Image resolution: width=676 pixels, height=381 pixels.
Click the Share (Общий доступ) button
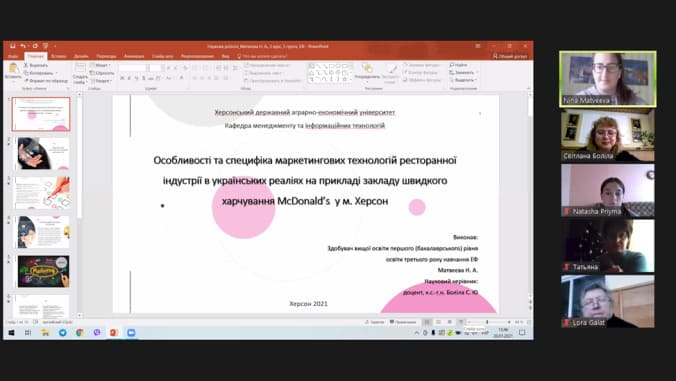click(510, 56)
